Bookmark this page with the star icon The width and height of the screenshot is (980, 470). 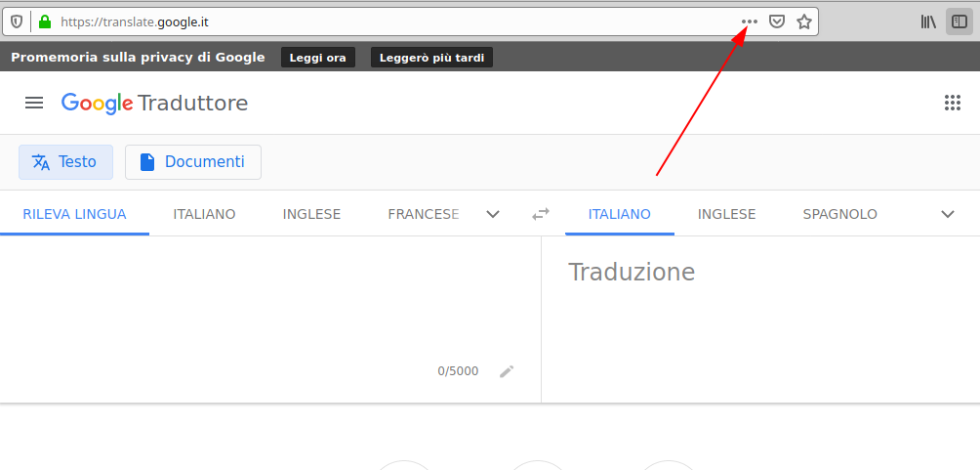pyautogui.click(x=803, y=21)
